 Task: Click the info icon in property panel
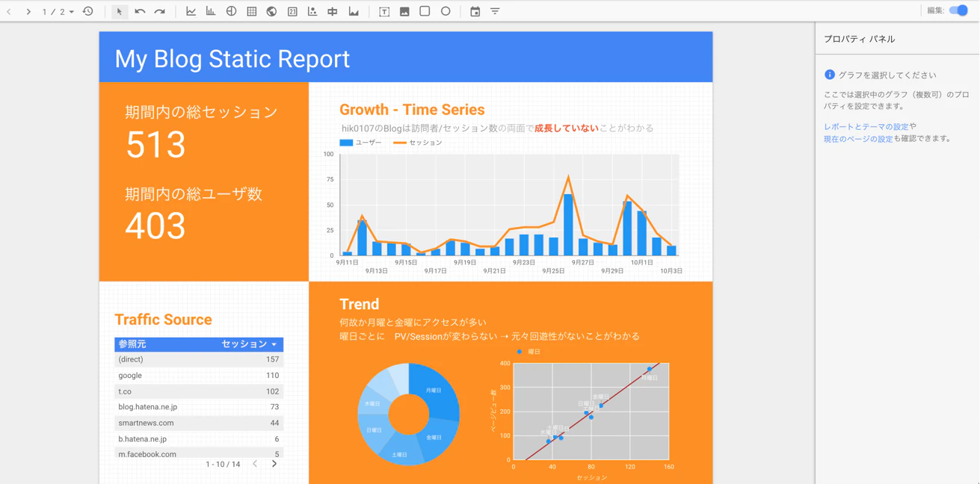click(830, 75)
